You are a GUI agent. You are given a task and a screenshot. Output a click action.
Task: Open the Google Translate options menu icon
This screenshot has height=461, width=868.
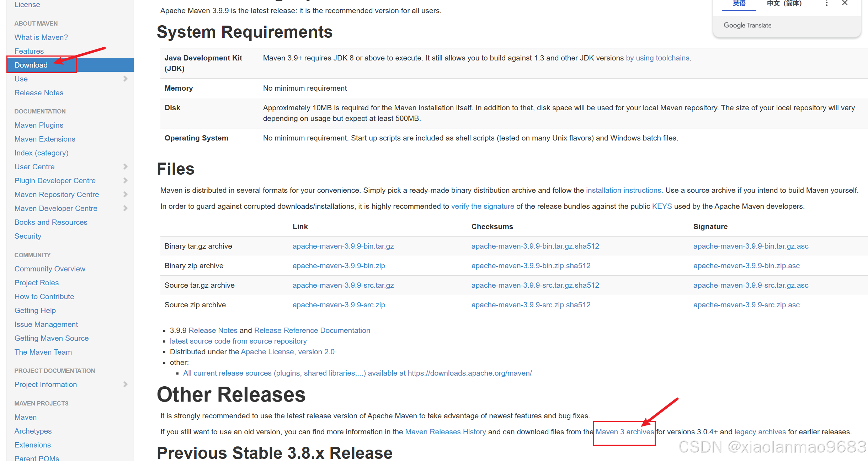[x=827, y=3]
